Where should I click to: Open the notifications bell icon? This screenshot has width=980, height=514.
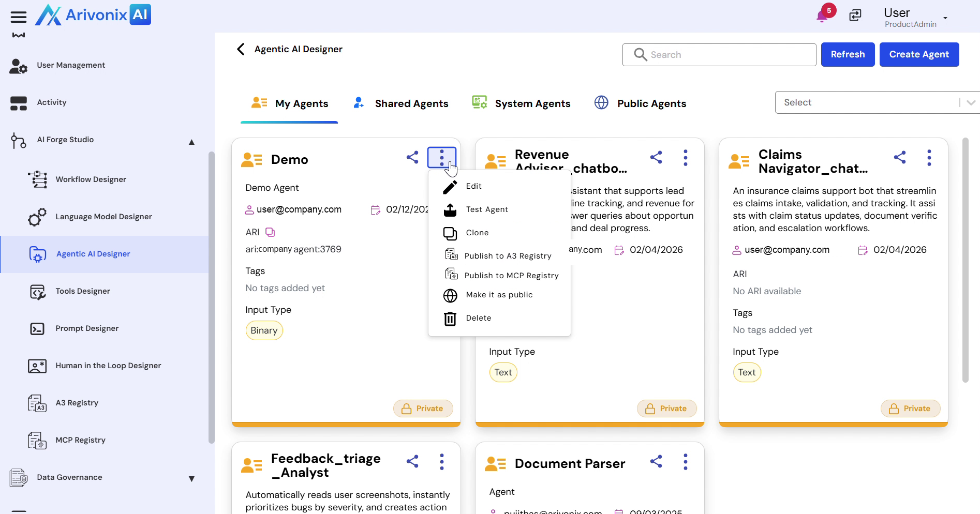pyautogui.click(x=822, y=16)
